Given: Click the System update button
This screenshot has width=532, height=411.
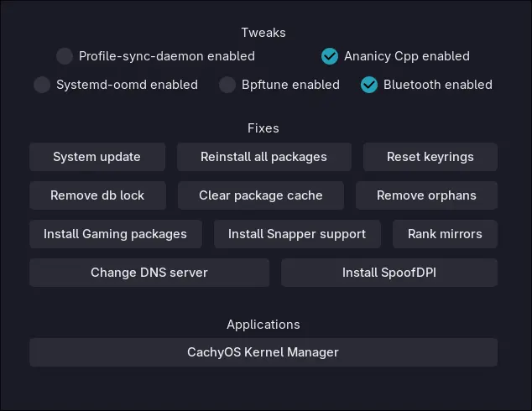Looking at the screenshot, I should (97, 157).
